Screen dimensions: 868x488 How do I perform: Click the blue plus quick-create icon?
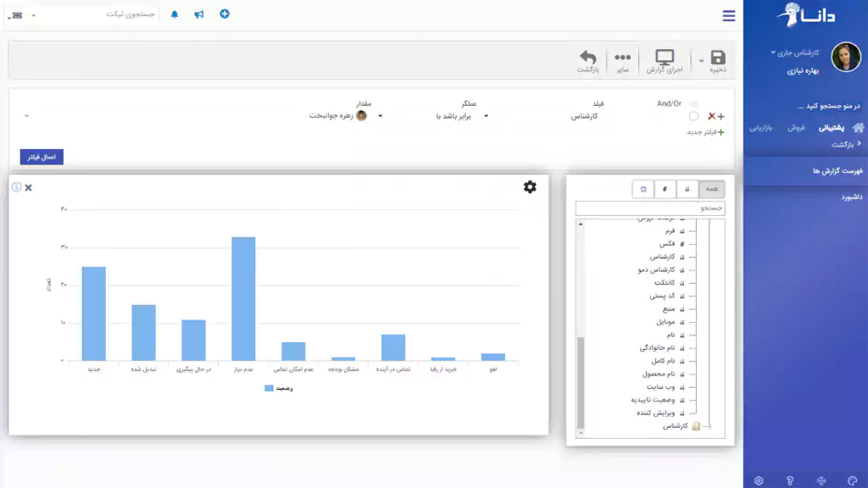coord(224,14)
